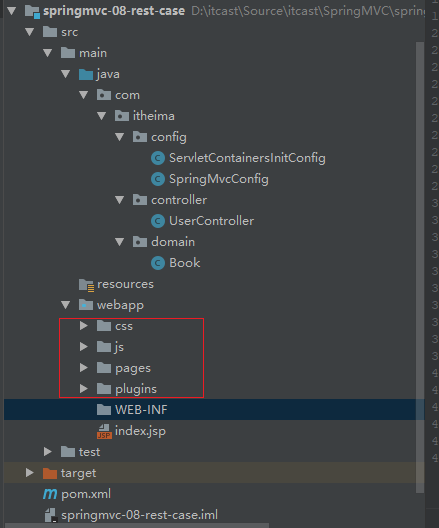The image size is (439, 528).
Task: Expand the css folder
Action: [x=83, y=326]
